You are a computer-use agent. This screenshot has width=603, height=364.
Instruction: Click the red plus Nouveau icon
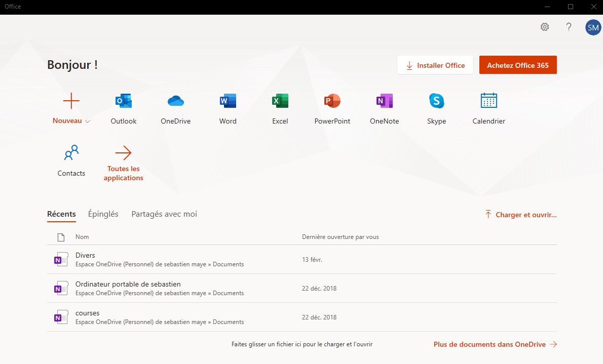pos(71,101)
